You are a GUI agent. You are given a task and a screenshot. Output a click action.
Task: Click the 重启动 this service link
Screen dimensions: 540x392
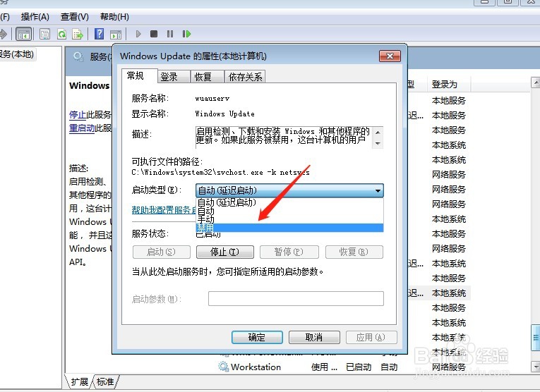click(x=82, y=128)
